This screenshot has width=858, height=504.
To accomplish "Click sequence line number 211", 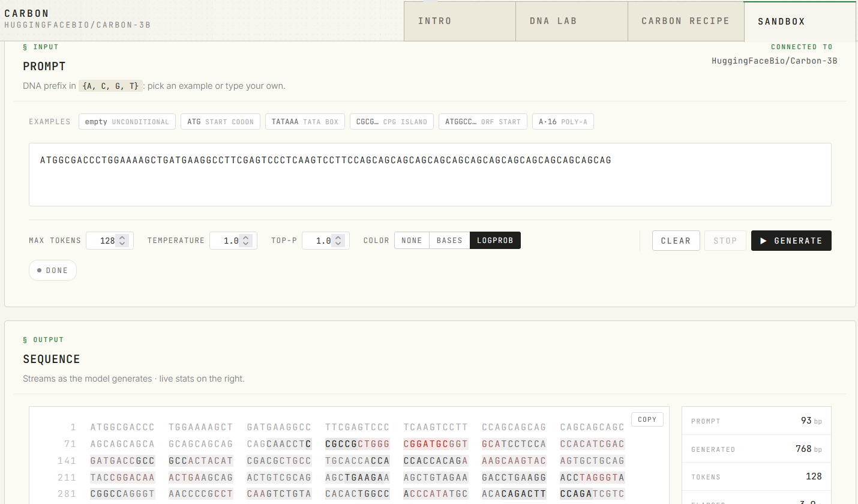I will [67, 478].
